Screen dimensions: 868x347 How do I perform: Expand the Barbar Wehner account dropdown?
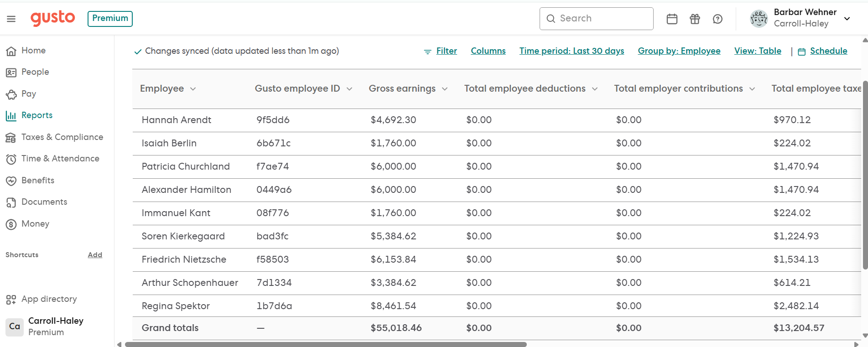(847, 19)
